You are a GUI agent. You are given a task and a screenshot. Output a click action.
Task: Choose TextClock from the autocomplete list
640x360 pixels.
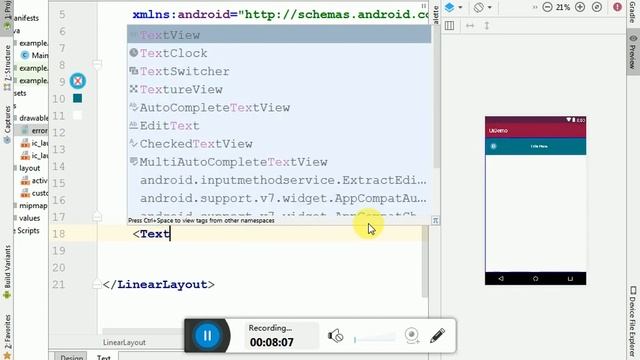[279, 53]
